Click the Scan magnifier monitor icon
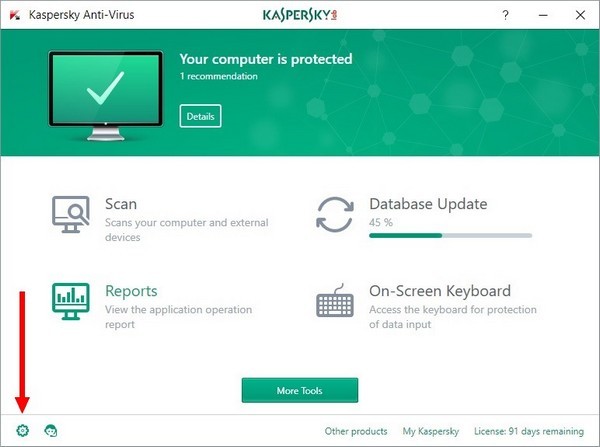Image resolution: width=600 pixels, height=447 pixels. pyautogui.click(x=71, y=214)
